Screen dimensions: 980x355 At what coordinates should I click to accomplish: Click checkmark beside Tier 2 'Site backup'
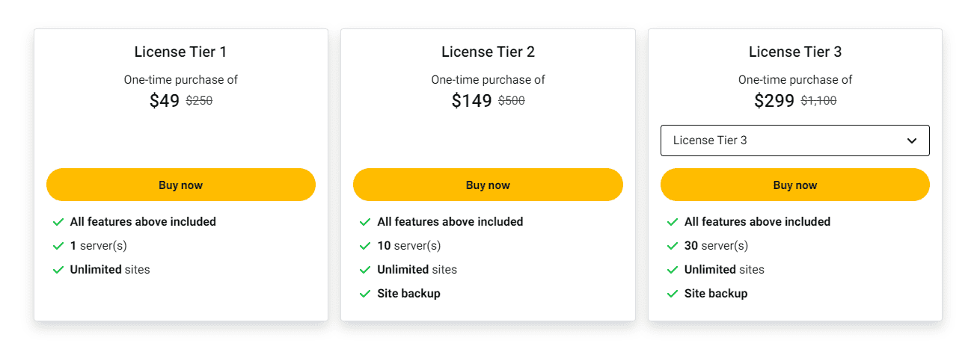click(x=365, y=294)
